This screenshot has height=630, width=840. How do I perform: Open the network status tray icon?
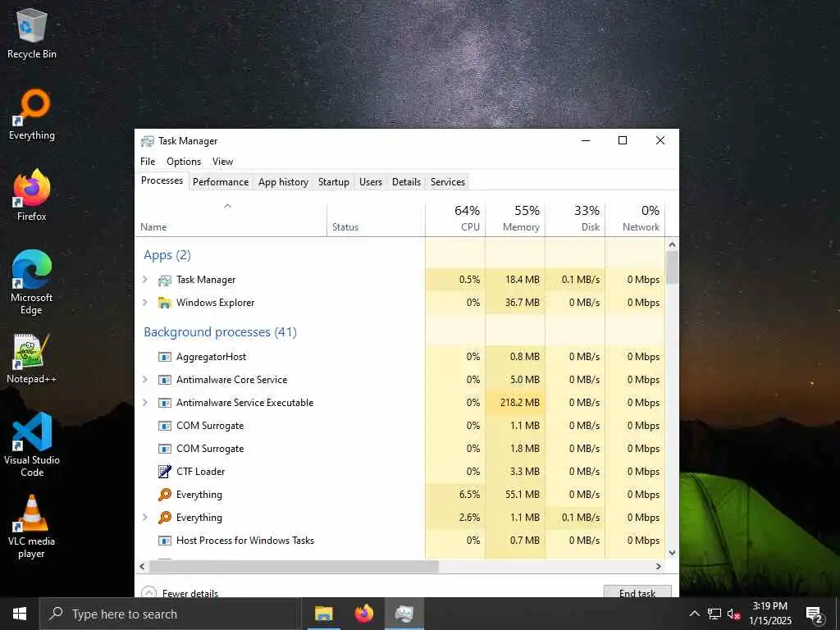[x=714, y=614]
